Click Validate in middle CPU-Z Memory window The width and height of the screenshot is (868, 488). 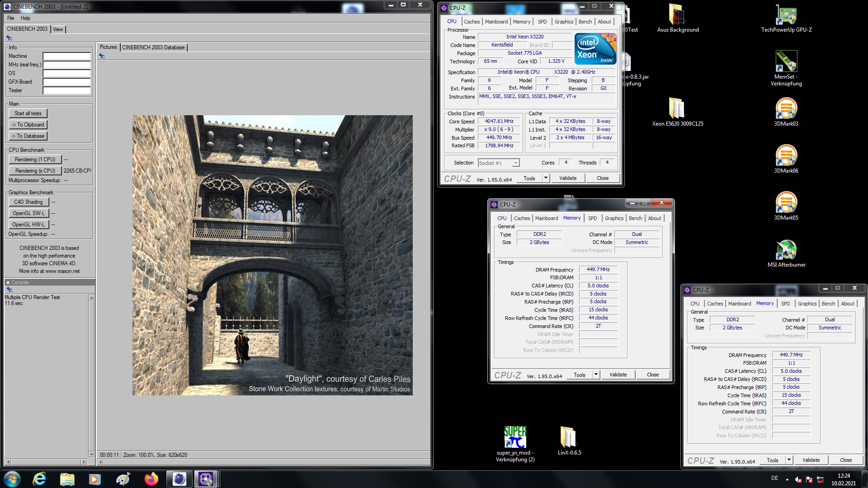click(x=618, y=375)
